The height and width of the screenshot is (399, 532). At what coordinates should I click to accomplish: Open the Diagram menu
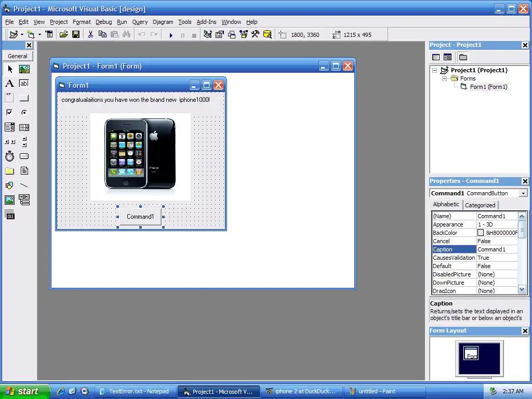(163, 22)
